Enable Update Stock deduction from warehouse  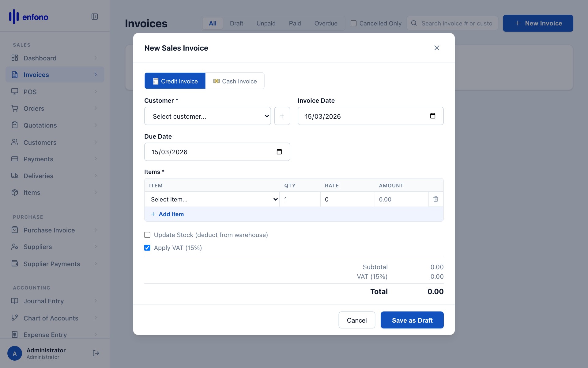click(x=147, y=235)
